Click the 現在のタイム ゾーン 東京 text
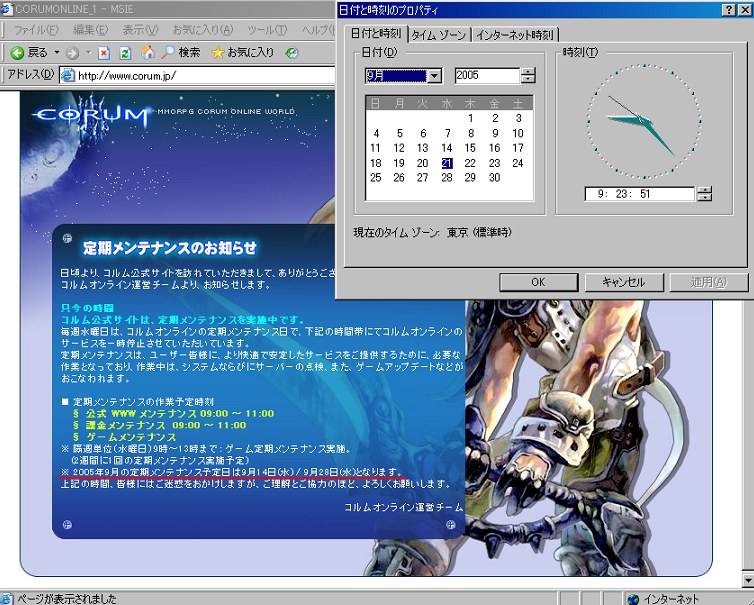The height and width of the screenshot is (605, 754). point(432,232)
